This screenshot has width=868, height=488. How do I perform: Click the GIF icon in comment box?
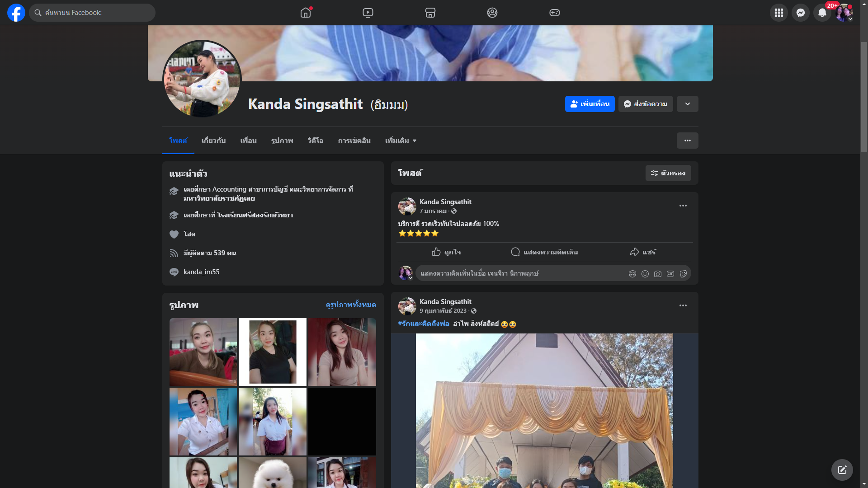pyautogui.click(x=670, y=274)
